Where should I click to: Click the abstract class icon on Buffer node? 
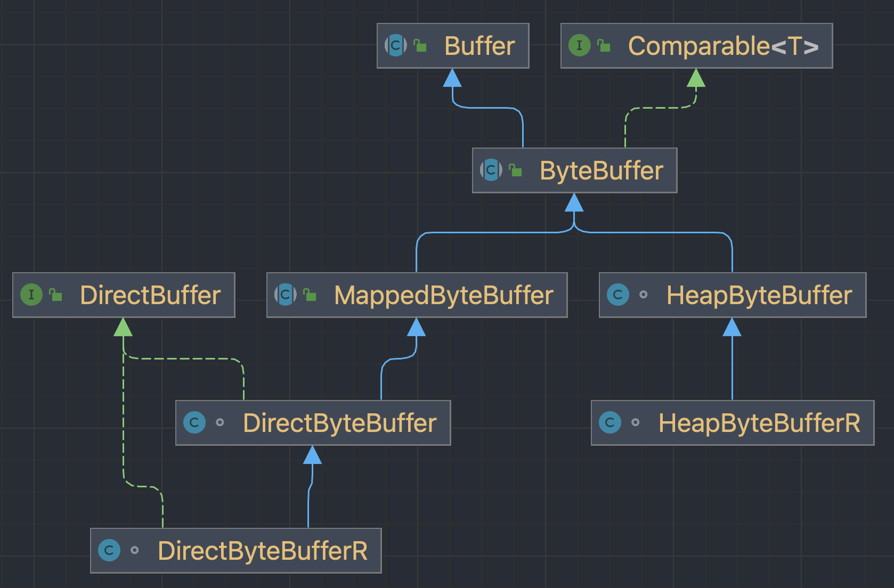pos(396,46)
